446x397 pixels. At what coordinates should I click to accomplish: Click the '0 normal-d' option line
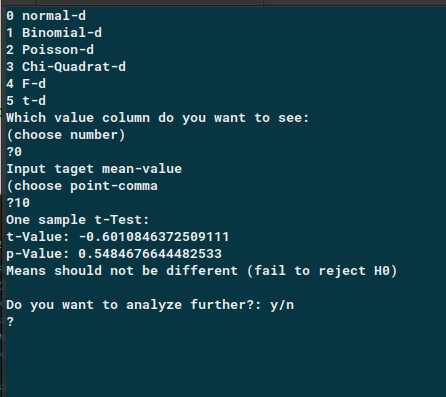[46, 16]
